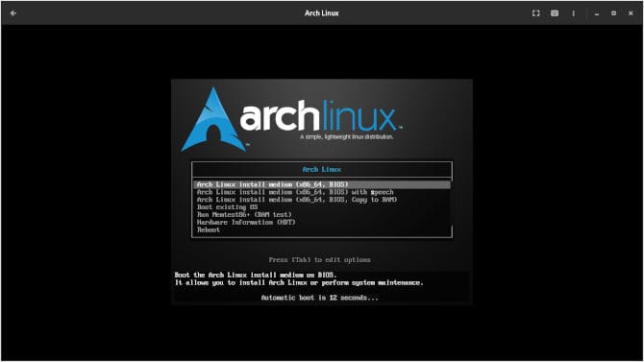The image size is (644, 362).
Task: Open the keyboard shortcuts icon in header
Action: click(x=555, y=13)
